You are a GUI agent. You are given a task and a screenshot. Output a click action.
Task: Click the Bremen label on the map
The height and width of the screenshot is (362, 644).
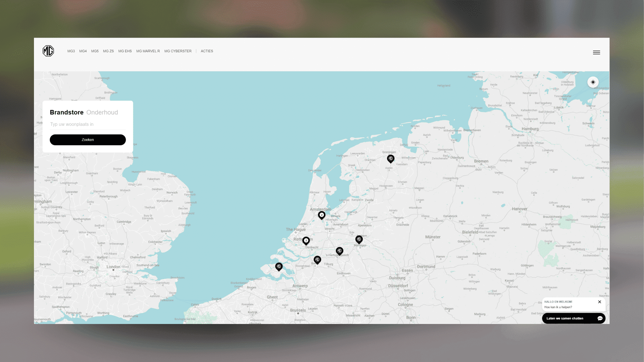coord(481,161)
